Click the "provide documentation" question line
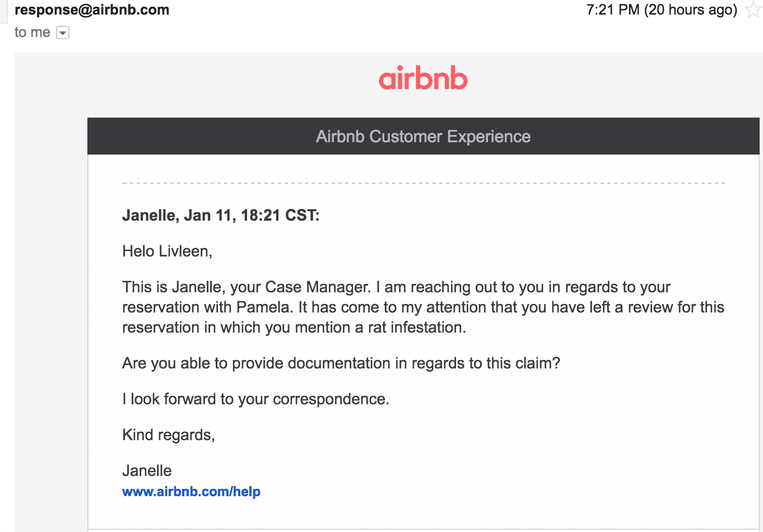 pos(341,363)
